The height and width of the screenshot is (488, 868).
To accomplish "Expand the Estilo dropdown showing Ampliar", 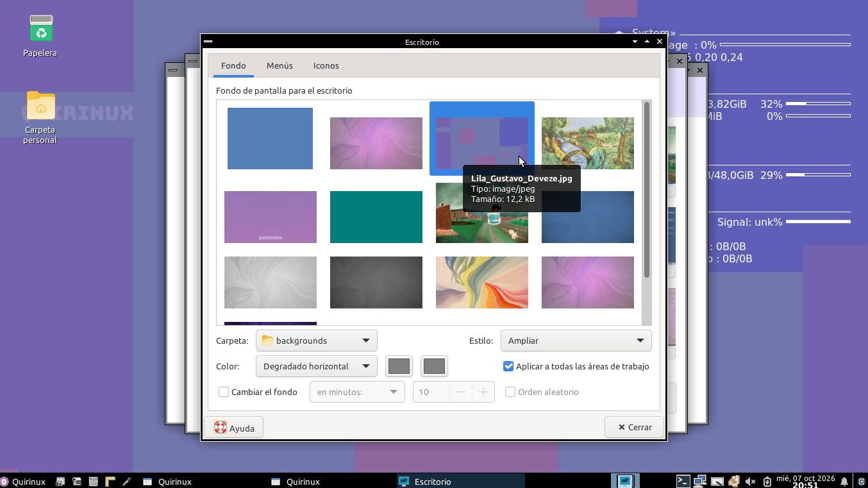I will click(576, 341).
